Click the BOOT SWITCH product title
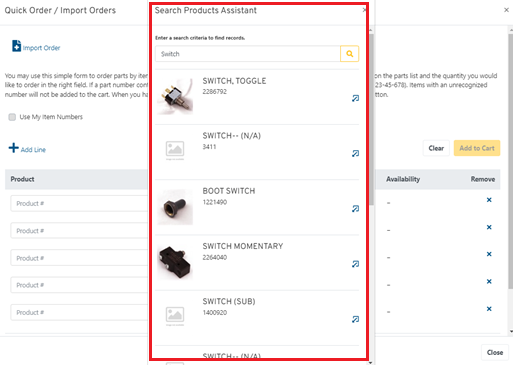 [229, 191]
